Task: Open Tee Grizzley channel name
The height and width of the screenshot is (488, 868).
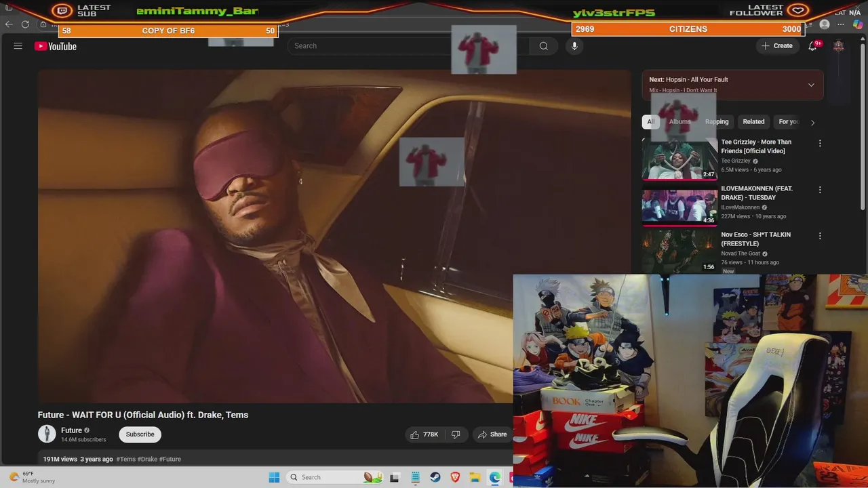Action: (736, 161)
